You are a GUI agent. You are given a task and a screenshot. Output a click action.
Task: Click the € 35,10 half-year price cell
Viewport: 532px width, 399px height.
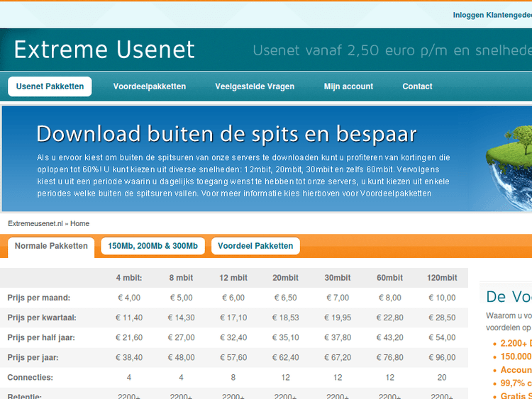[285, 338]
